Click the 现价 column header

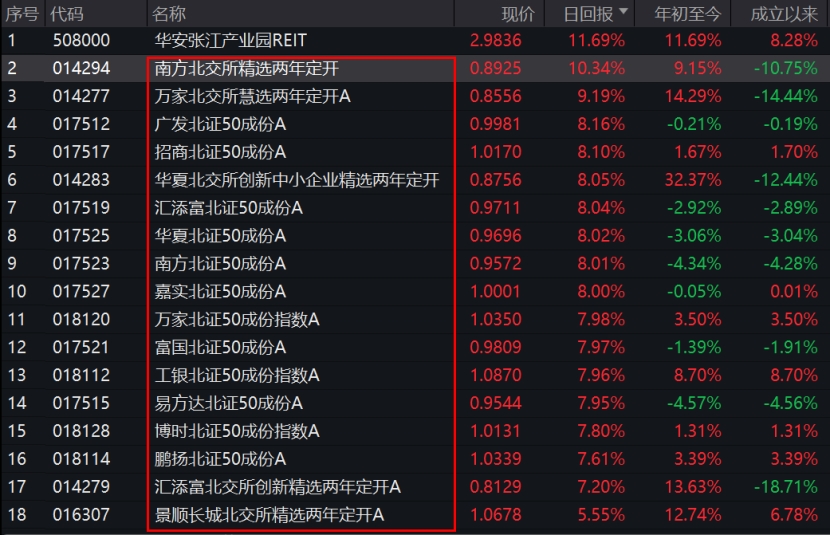click(x=518, y=14)
